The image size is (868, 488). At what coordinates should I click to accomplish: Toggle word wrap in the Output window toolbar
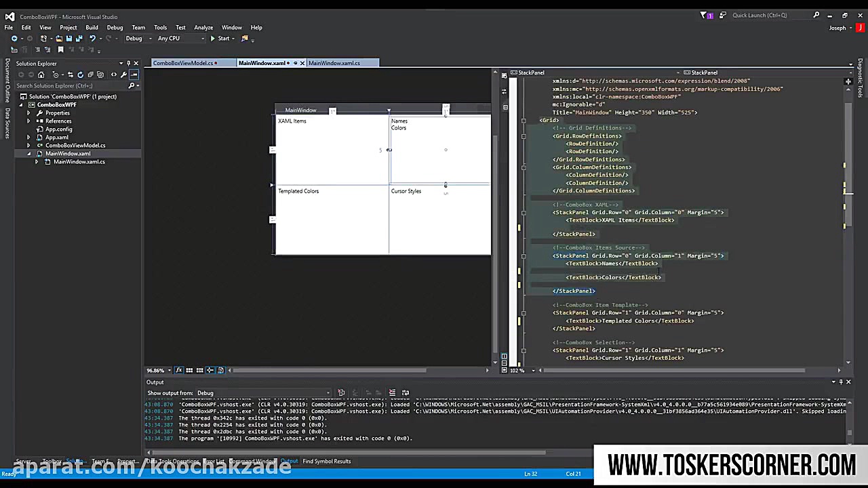[x=405, y=393]
